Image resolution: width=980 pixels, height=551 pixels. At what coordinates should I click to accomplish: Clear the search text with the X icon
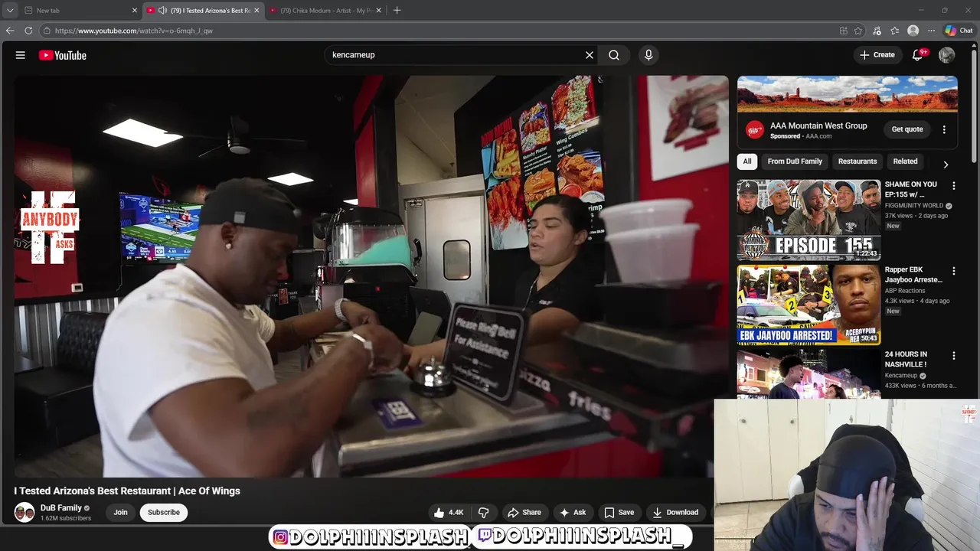590,55
